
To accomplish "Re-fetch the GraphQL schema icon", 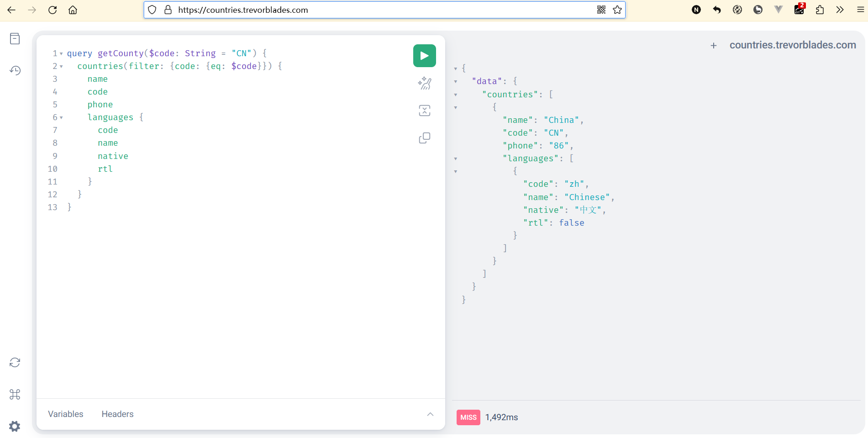I will coord(15,363).
